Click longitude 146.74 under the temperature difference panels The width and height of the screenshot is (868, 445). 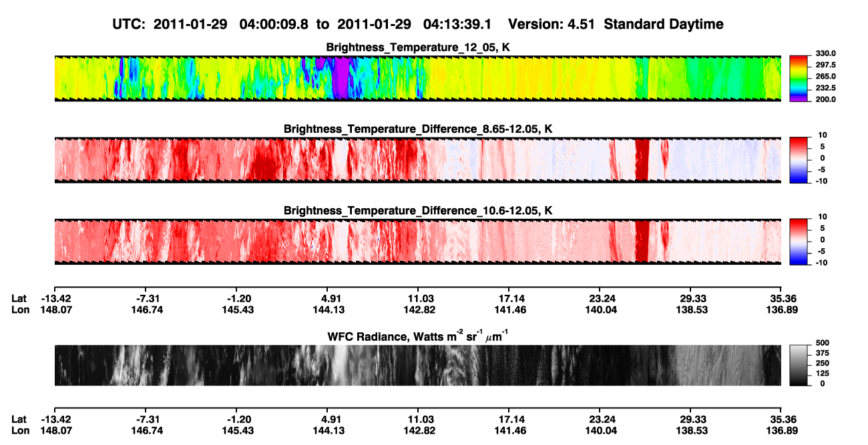pyautogui.click(x=146, y=310)
